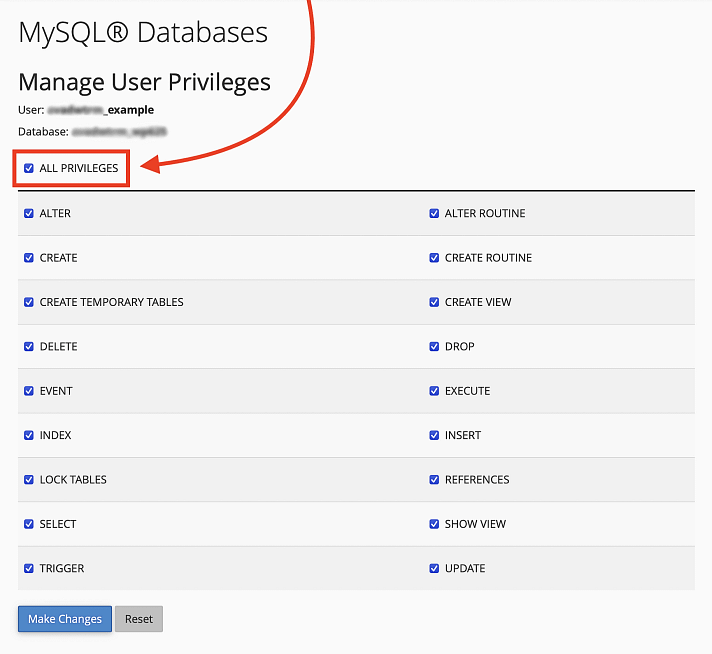The image size is (712, 654).
Task: Toggle the SELECT privilege checkbox
Action: 29,524
